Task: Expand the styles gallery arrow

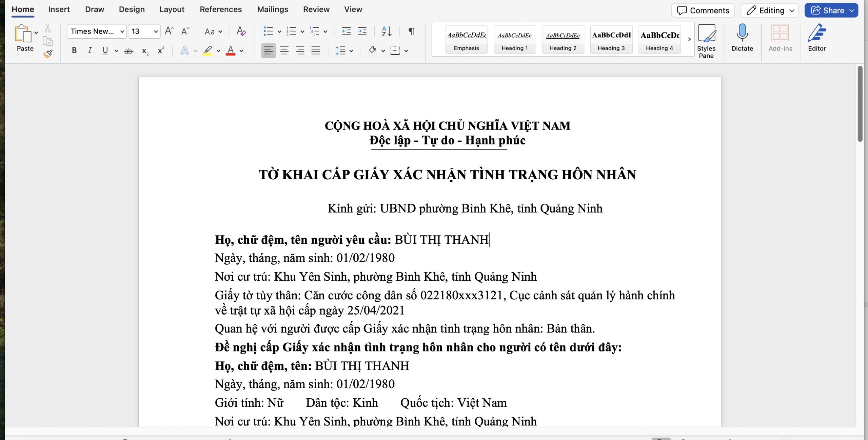Action: pyautogui.click(x=689, y=39)
